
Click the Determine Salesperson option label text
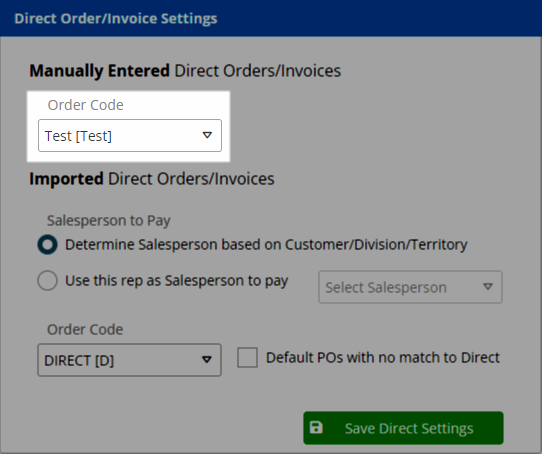[266, 244]
